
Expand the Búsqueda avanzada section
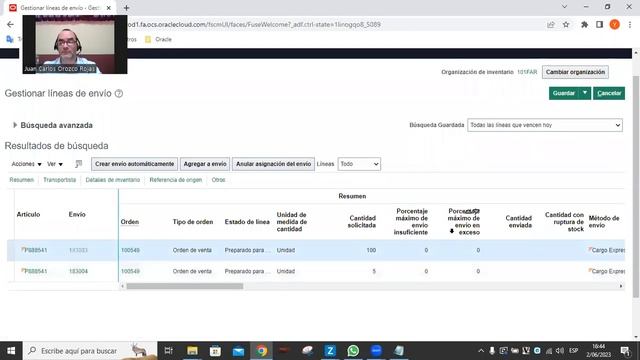pos(15,125)
